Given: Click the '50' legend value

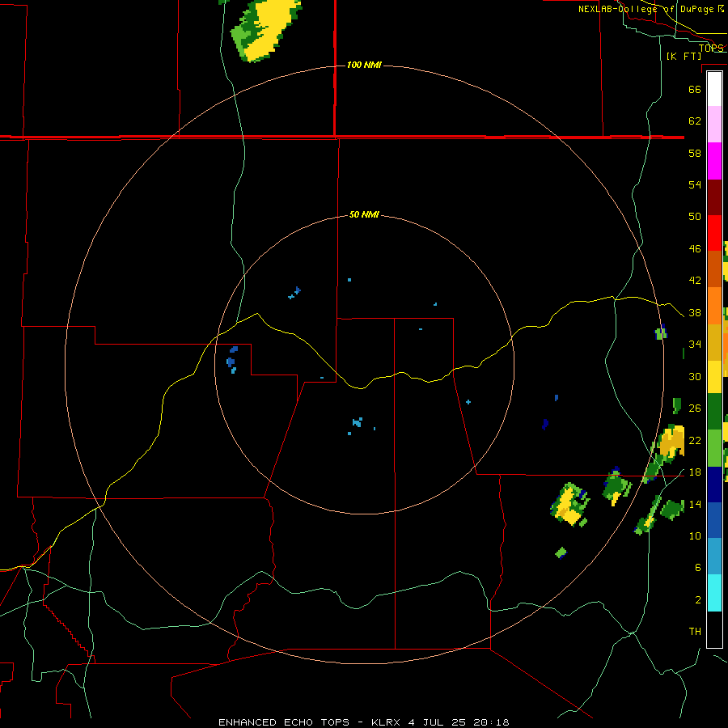Looking at the screenshot, I should click(x=695, y=216).
